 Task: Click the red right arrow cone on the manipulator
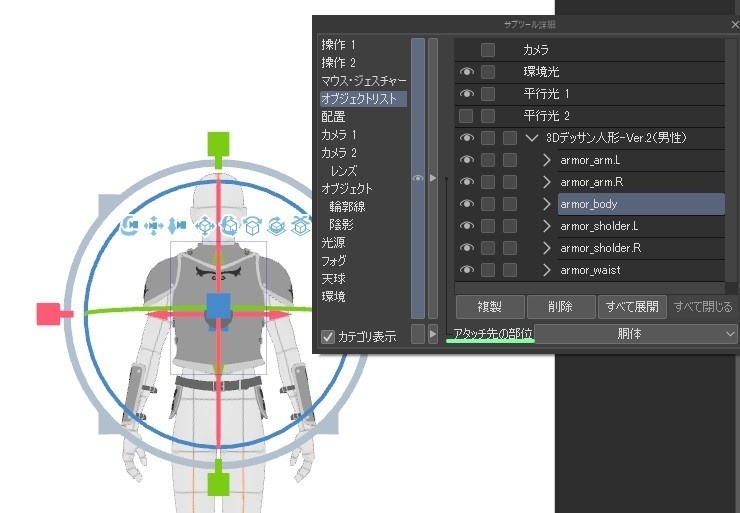click(x=279, y=315)
